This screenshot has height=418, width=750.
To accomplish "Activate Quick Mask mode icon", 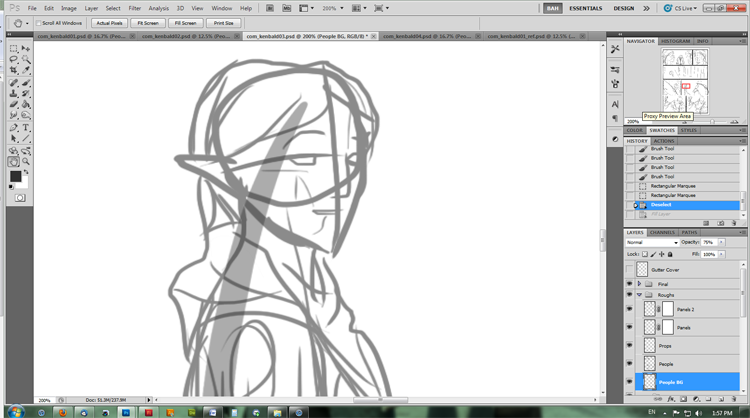I will click(x=19, y=198).
